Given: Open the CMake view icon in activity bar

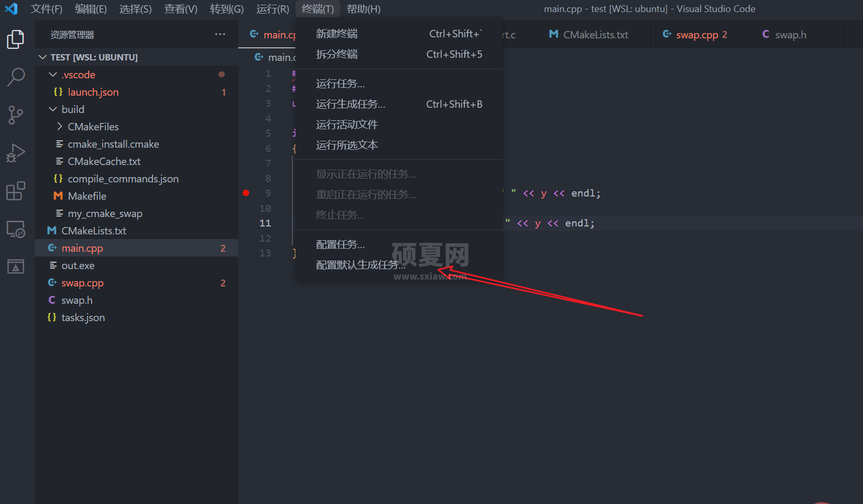Looking at the screenshot, I should (x=15, y=266).
